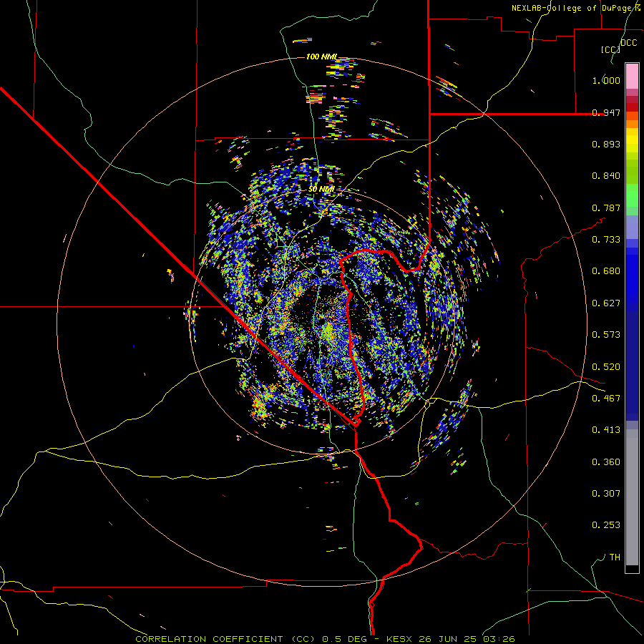
Task: Click the 0.253 legend value
Action: tap(606, 525)
